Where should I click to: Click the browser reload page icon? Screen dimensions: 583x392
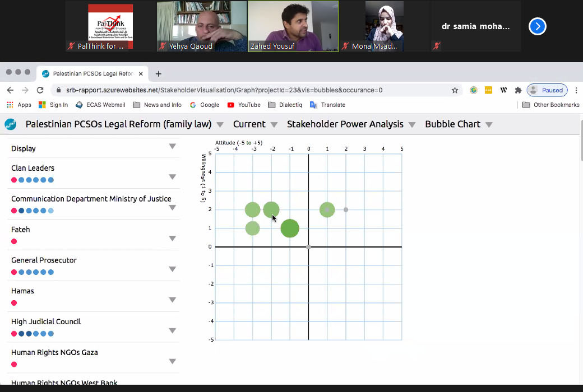pyautogui.click(x=40, y=90)
